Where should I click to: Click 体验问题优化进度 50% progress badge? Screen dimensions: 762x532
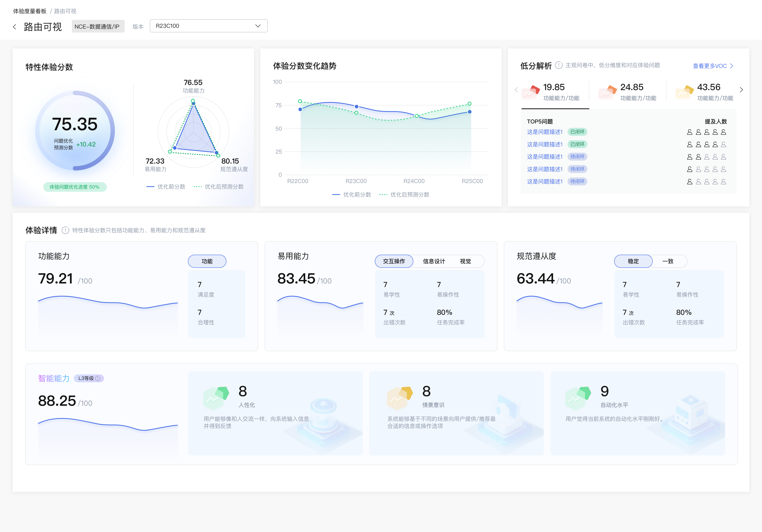tap(75, 187)
